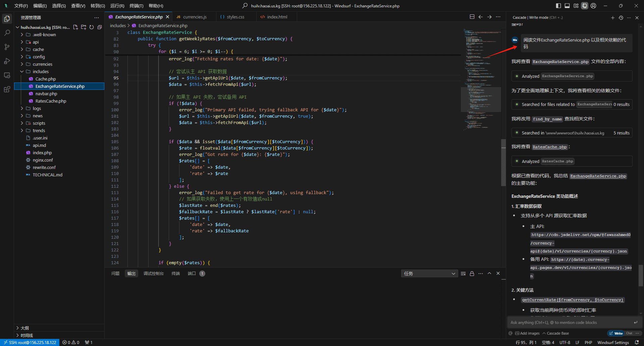Image resolution: width=644 pixels, height=346 pixels.
Task: Collapse all folders in explorer
Action: 100,27
